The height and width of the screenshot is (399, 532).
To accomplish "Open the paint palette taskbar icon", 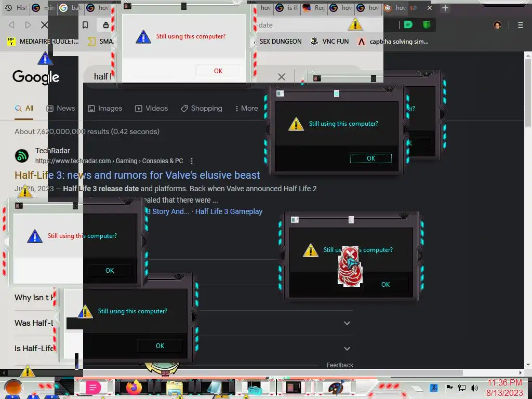I will 336,388.
